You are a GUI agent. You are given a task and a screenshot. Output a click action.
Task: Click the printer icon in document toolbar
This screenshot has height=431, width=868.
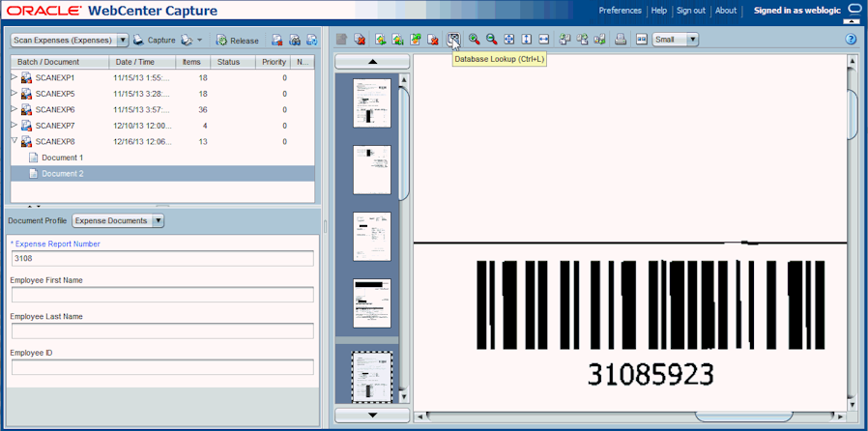point(621,40)
